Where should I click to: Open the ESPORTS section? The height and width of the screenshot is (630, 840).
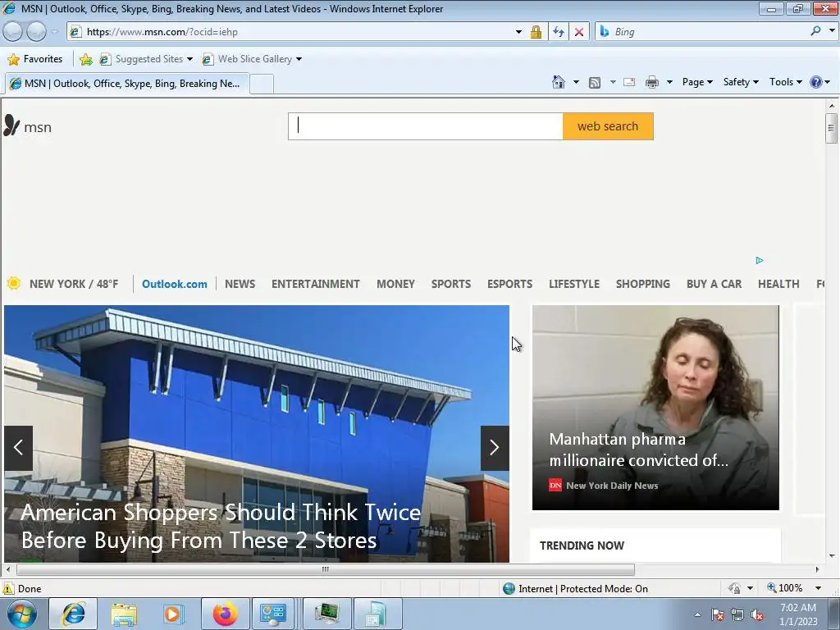click(x=509, y=284)
